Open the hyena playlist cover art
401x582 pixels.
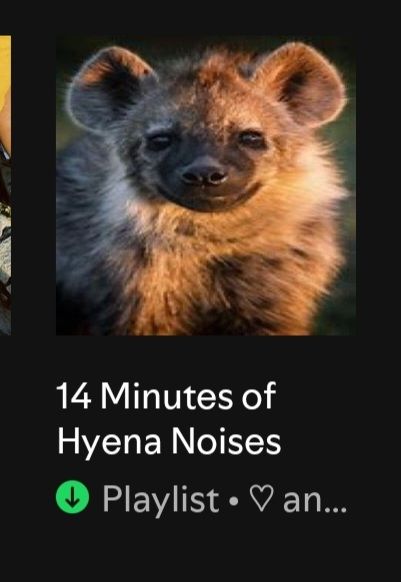click(x=206, y=186)
